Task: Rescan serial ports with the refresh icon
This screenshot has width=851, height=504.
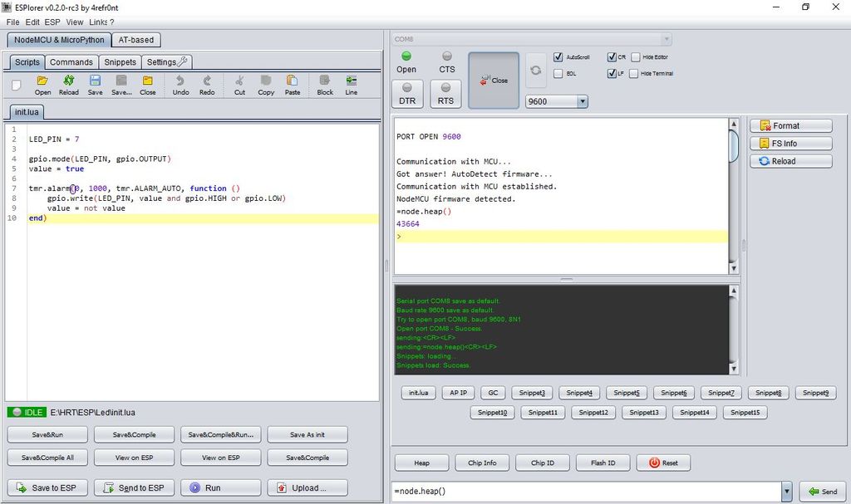Action: [x=536, y=71]
